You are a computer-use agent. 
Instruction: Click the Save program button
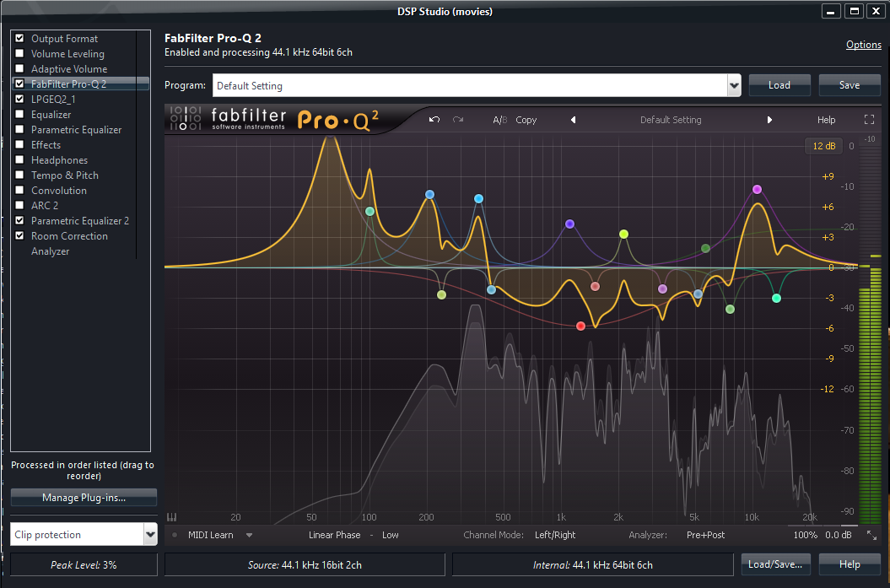850,85
